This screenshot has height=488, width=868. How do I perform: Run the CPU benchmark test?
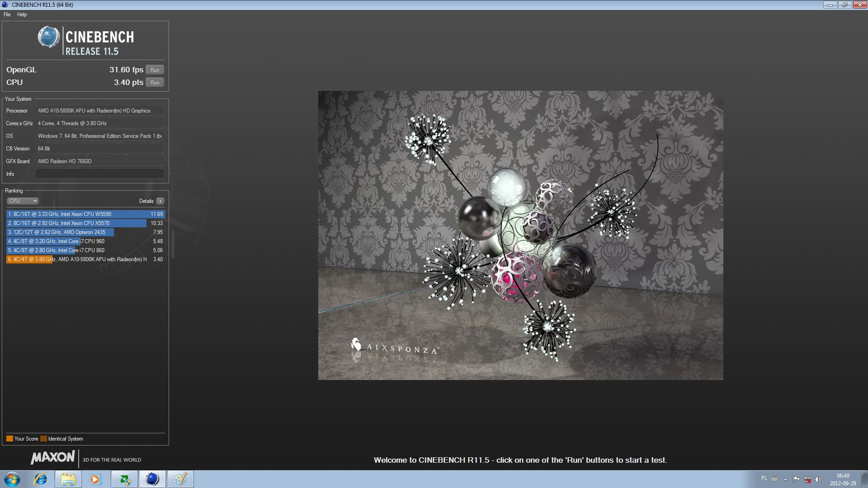click(x=155, y=83)
